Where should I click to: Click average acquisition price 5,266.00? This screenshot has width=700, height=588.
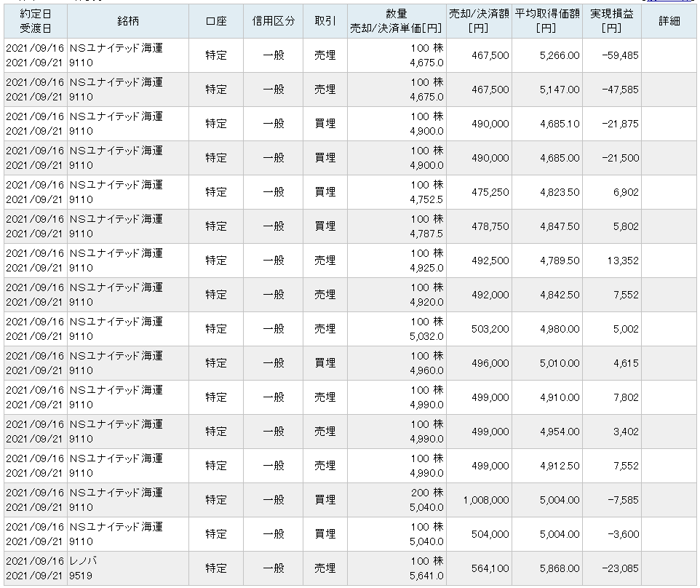tap(560, 55)
